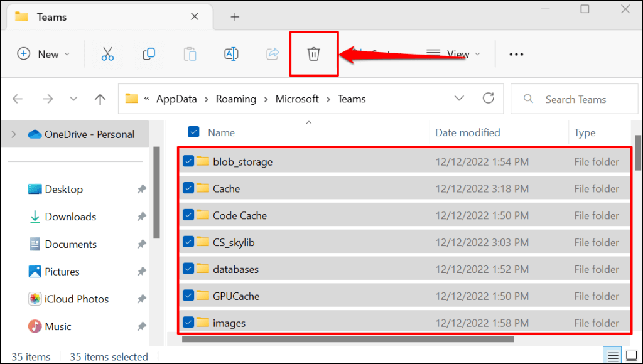Click the Rename icon in toolbar

[x=231, y=54]
